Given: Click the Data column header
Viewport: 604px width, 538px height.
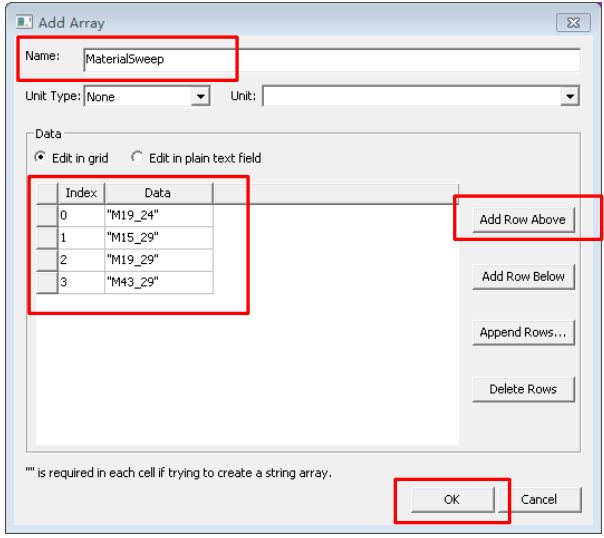Looking at the screenshot, I should point(158,193).
